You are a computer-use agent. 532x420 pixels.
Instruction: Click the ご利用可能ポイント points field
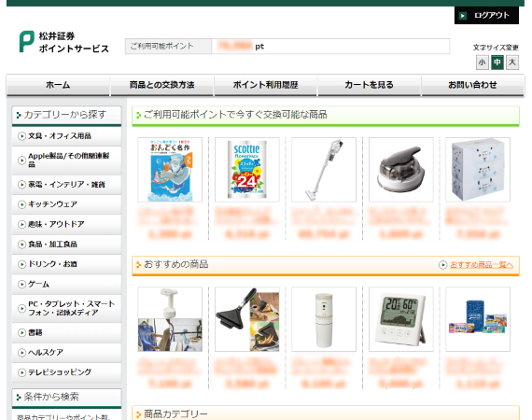287,47
